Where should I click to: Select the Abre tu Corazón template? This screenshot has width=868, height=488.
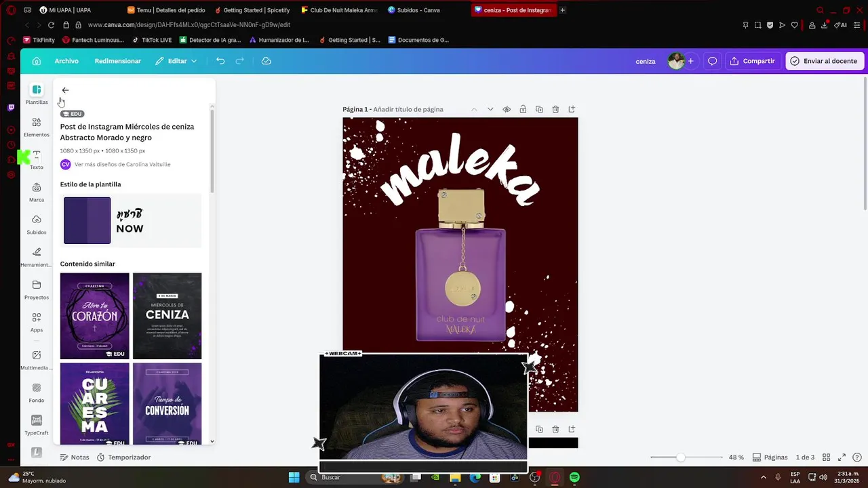94,316
